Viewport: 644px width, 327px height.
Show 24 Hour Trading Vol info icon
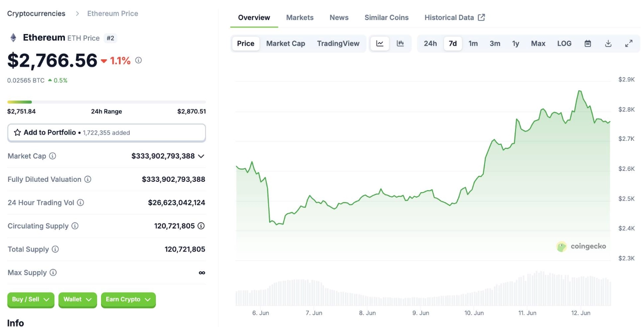pyautogui.click(x=81, y=202)
